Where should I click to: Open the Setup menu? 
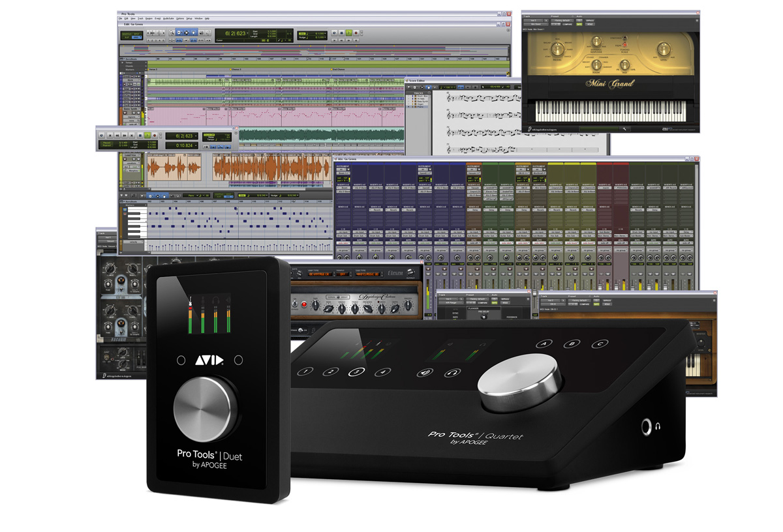coord(189,18)
